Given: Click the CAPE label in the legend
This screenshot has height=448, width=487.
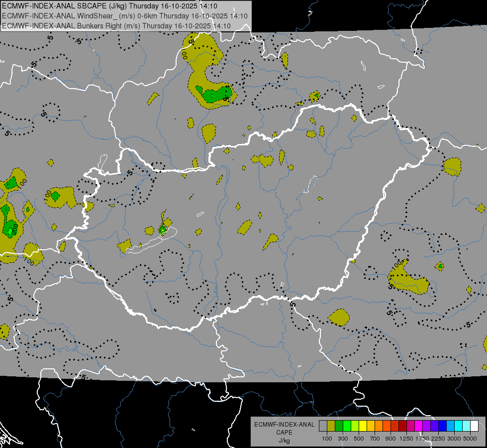Looking at the screenshot, I should pos(284,433).
